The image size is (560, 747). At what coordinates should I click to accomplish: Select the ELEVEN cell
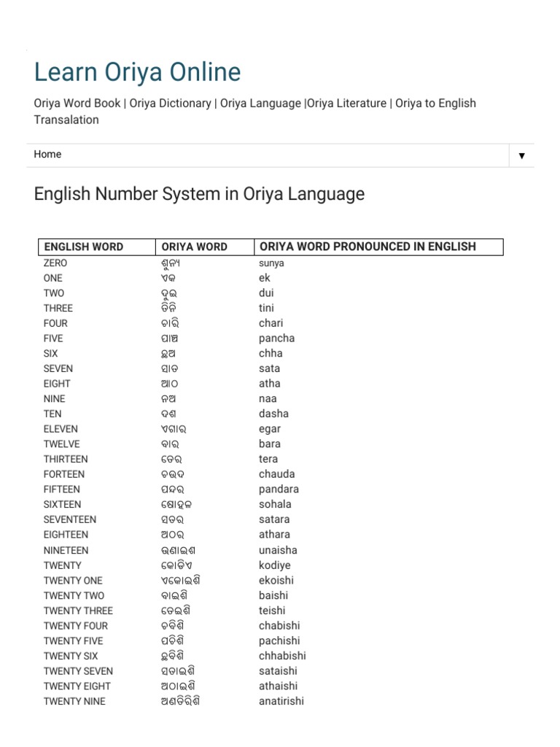tap(61, 429)
